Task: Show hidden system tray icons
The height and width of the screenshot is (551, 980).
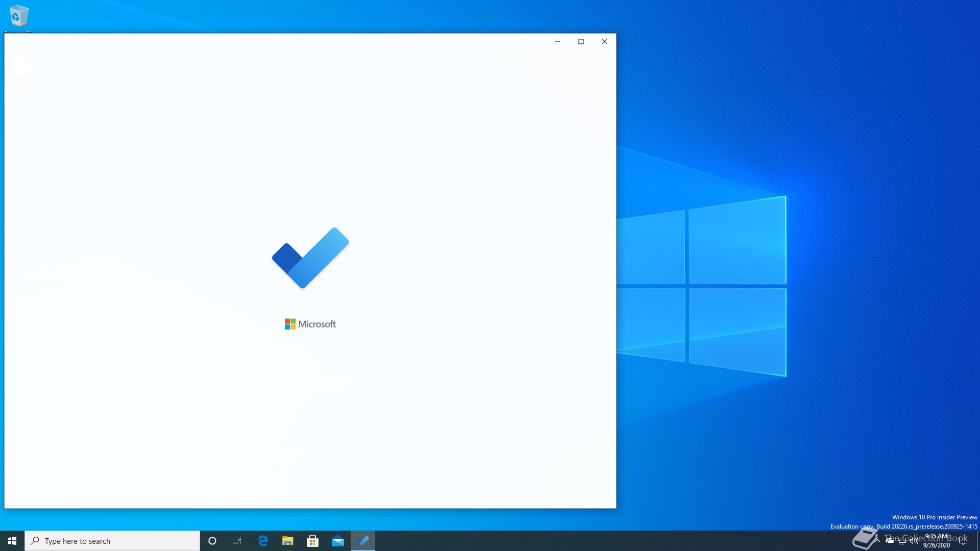Action: pos(877,541)
